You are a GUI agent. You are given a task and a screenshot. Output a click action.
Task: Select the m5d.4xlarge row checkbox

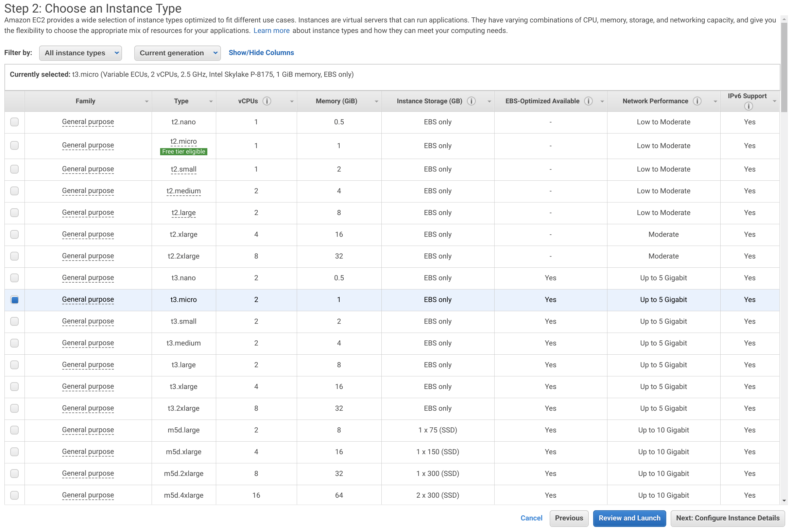coord(14,495)
